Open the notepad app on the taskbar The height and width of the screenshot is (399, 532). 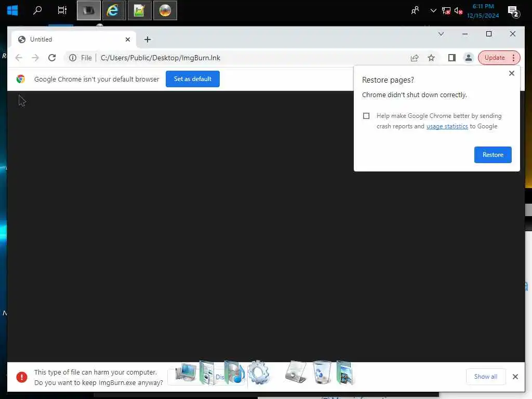pos(139,10)
